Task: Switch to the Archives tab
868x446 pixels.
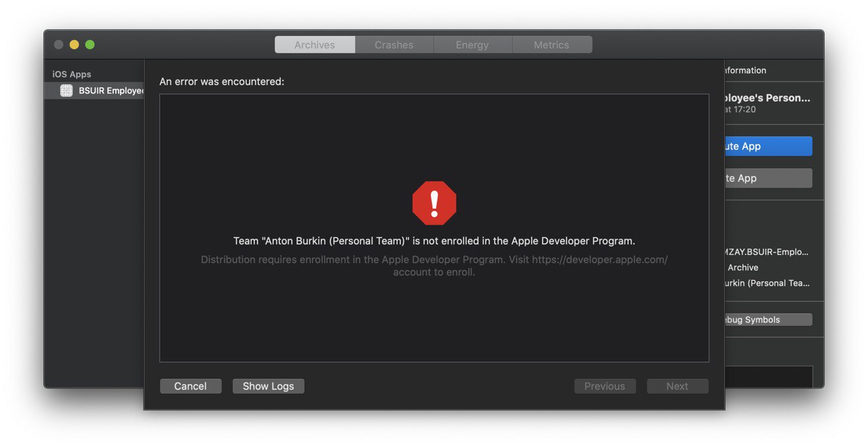Action: pos(315,45)
